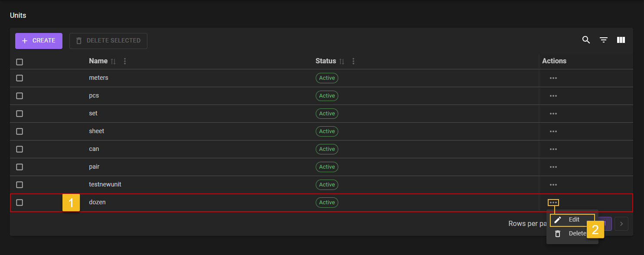This screenshot has width=644, height=255.
Task: Tick the select-all header checkbox
Action: [x=20, y=62]
